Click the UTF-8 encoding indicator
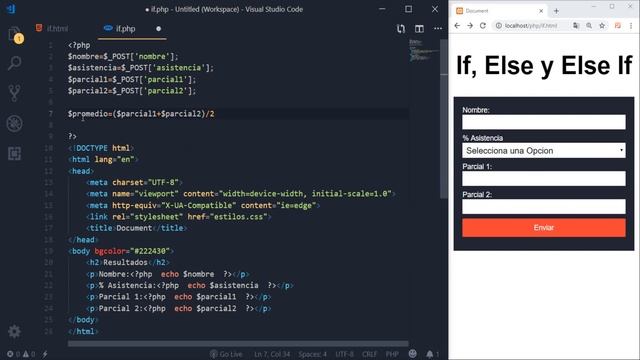The height and width of the screenshot is (360, 640). pyautogui.click(x=344, y=354)
